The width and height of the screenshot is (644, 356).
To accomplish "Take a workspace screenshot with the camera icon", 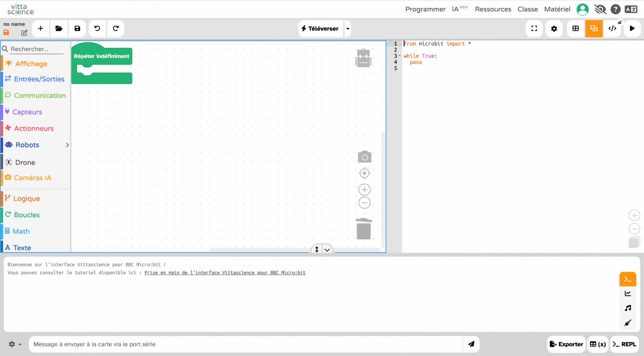I will pyautogui.click(x=364, y=157).
